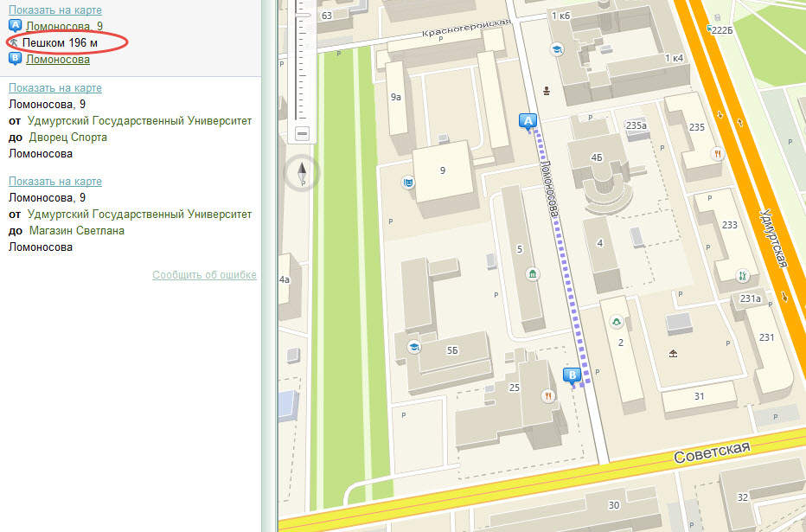Open 'Ломоносова, 9' link beside marker A
The image size is (806, 532).
(x=64, y=26)
